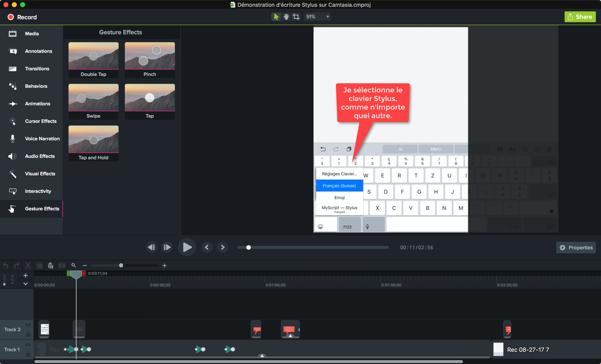Select the Tap and Hold gesture effect
The height and width of the screenshot is (364, 601).
click(x=93, y=143)
